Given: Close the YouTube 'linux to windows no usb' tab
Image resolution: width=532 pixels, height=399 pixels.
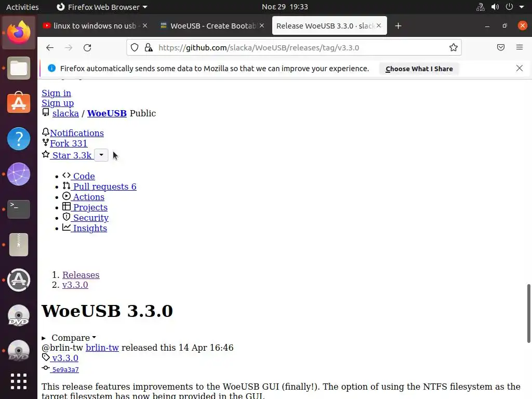Looking at the screenshot, I should point(145,25).
